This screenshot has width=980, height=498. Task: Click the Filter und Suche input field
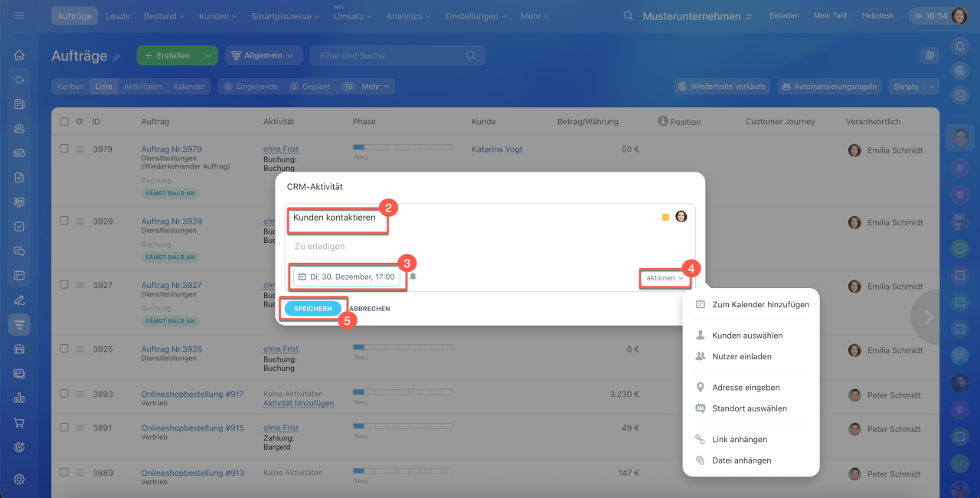click(x=389, y=55)
